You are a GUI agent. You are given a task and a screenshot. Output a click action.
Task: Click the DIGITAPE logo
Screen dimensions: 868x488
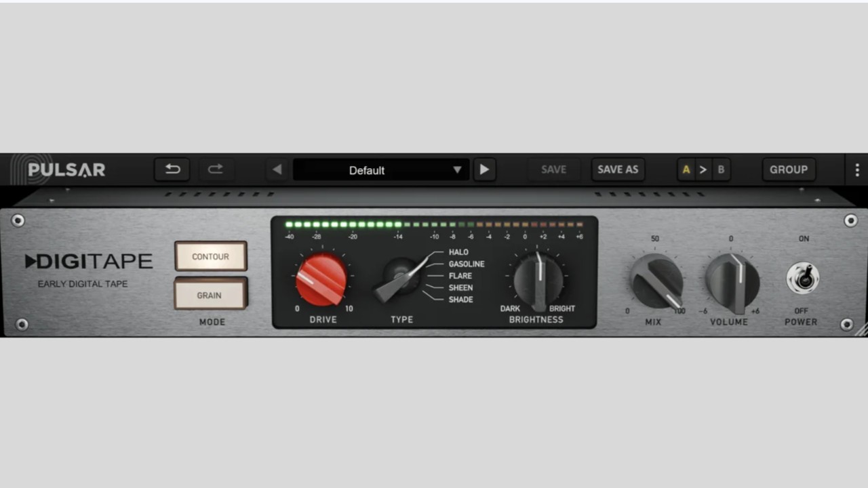click(89, 262)
